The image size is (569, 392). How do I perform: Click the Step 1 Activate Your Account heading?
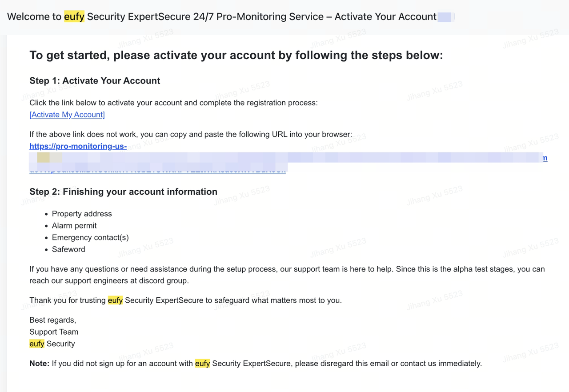coord(95,81)
